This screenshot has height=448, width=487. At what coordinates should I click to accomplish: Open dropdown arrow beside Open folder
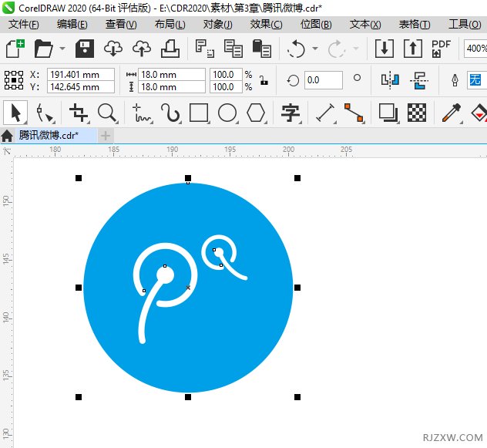(x=62, y=49)
